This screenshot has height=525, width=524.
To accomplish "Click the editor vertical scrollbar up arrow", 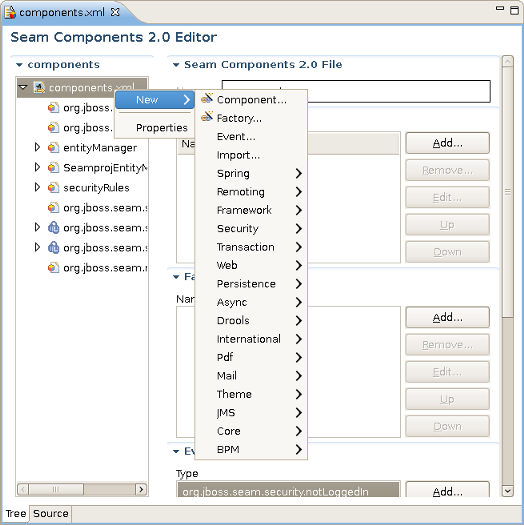I will point(508,62).
